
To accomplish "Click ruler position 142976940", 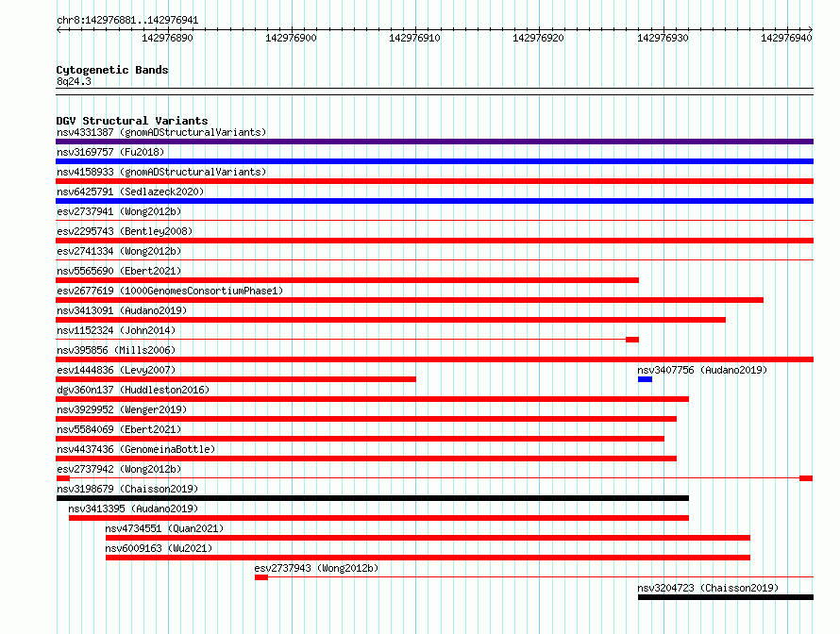I will (786, 38).
